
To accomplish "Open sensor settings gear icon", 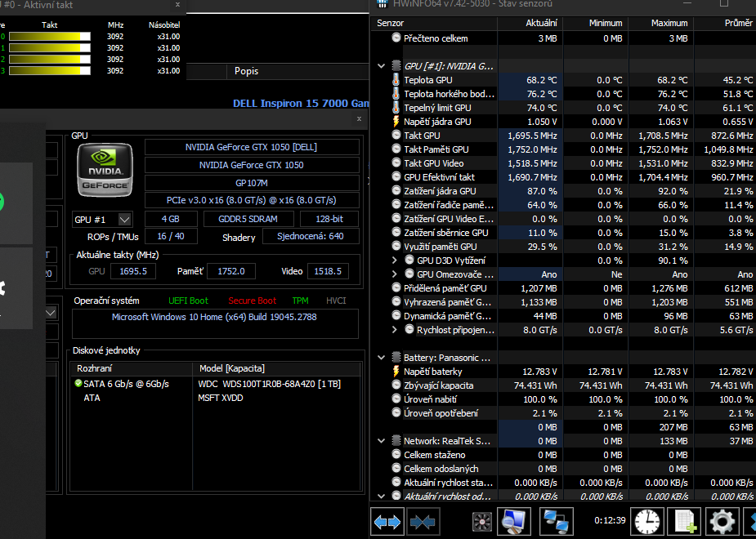I will [722, 520].
